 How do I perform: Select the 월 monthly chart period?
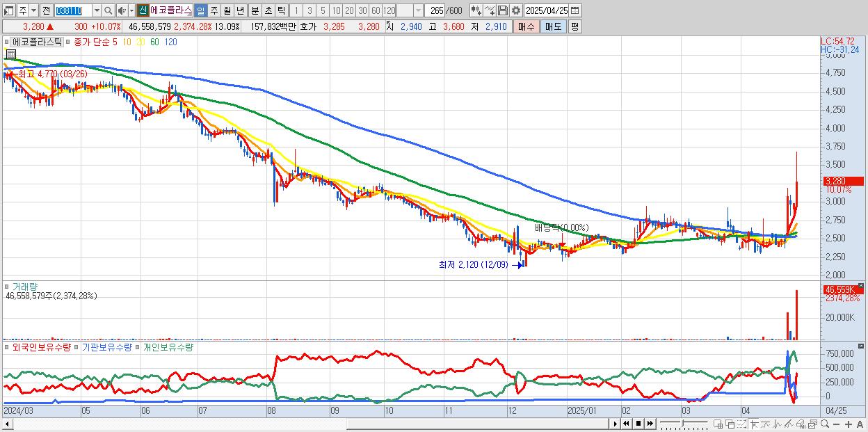point(227,10)
